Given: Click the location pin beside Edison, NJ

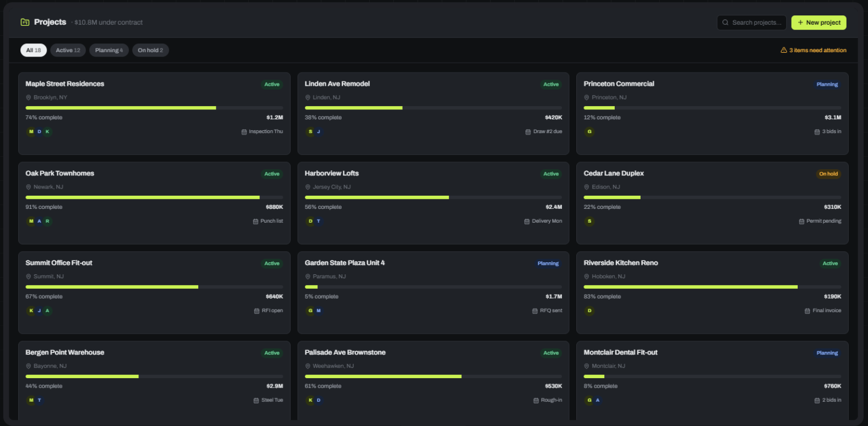Looking at the screenshot, I should point(587,187).
